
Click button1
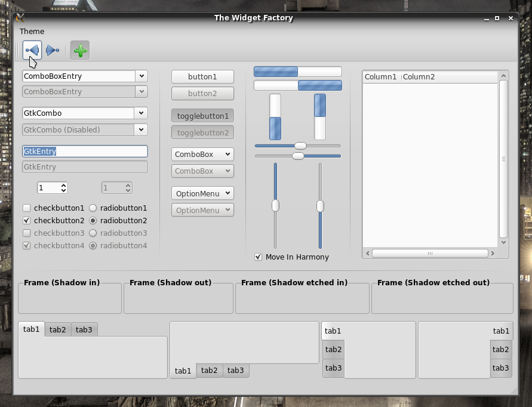click(x=202, y=76)
